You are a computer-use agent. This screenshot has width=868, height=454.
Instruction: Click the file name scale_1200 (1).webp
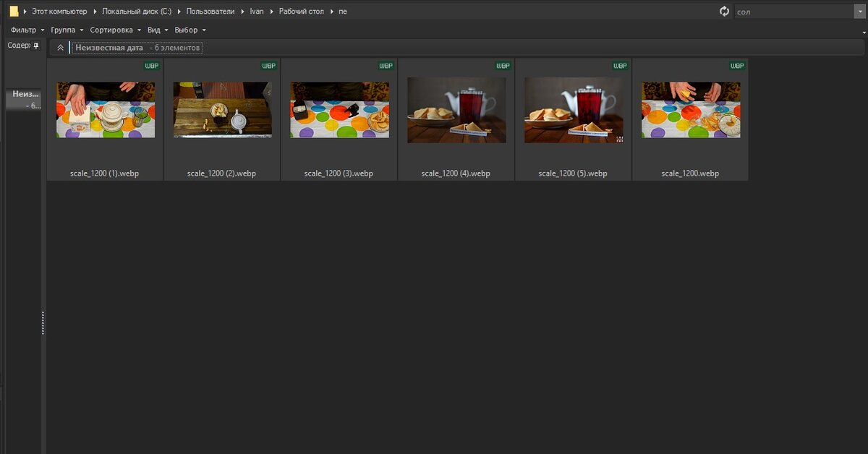[x=105, y=174]
